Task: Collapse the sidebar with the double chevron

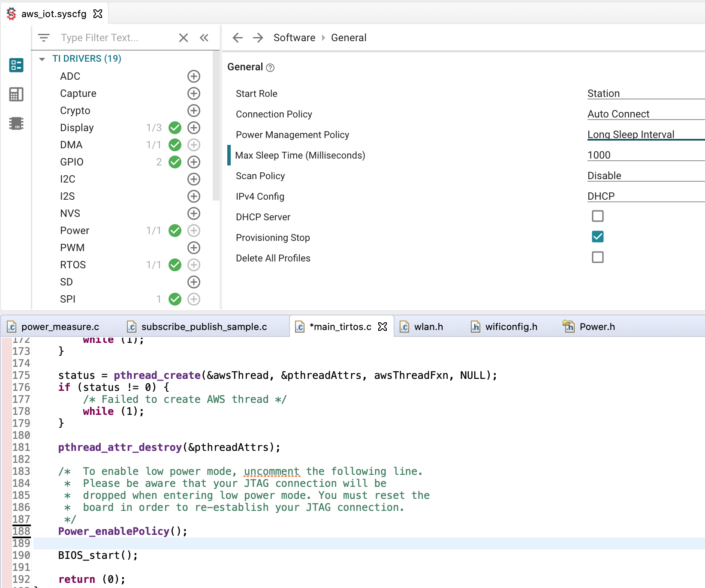Action: pos(204,38)
